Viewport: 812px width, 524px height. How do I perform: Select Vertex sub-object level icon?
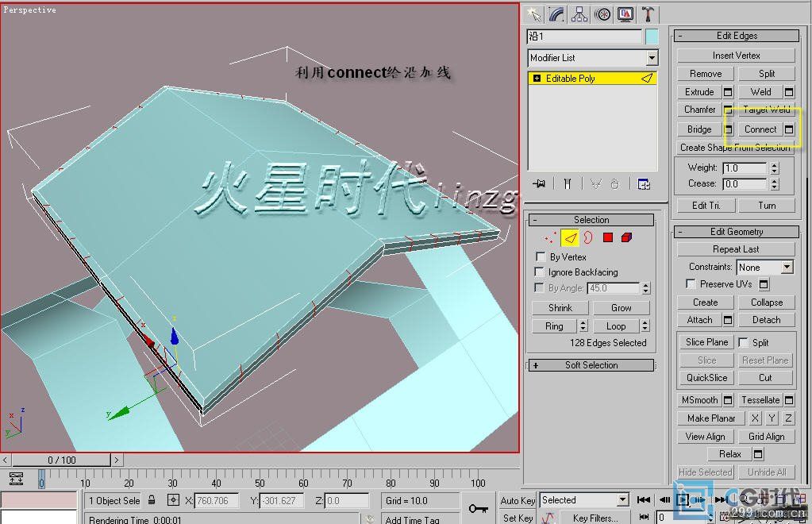(550, 237)
